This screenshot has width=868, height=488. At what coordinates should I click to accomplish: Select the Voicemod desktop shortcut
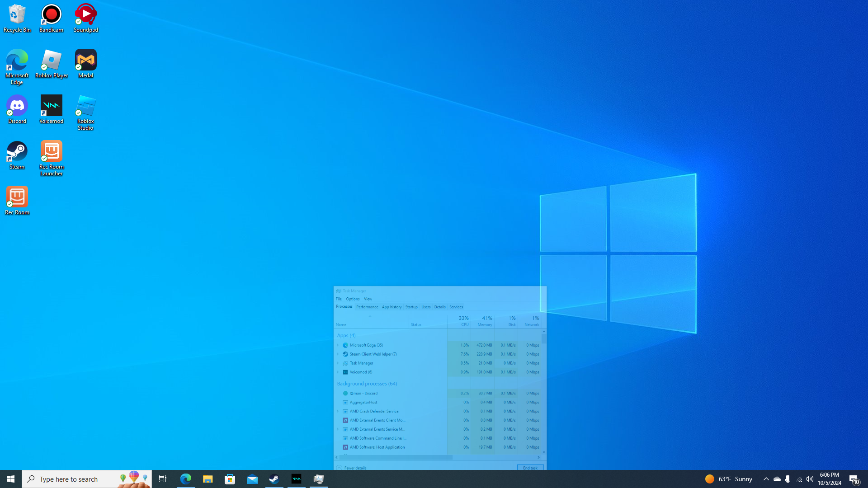[x=51, y=109]
